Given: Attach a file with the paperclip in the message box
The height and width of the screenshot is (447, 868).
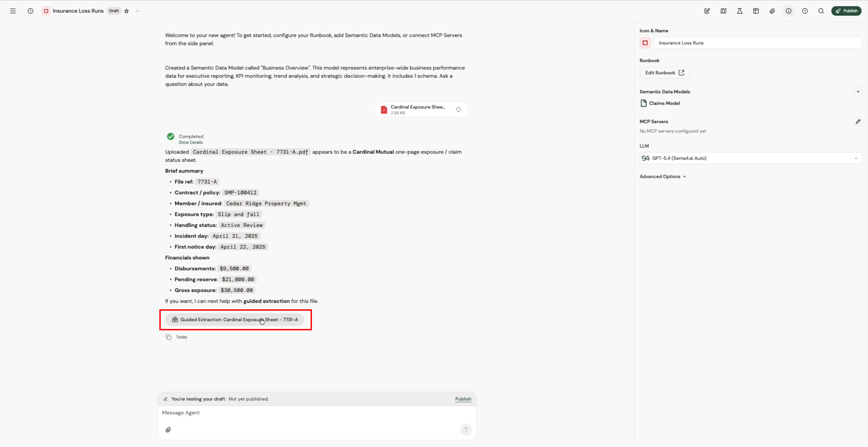Looking at the screenshot, I should click(x=168, y=430).
